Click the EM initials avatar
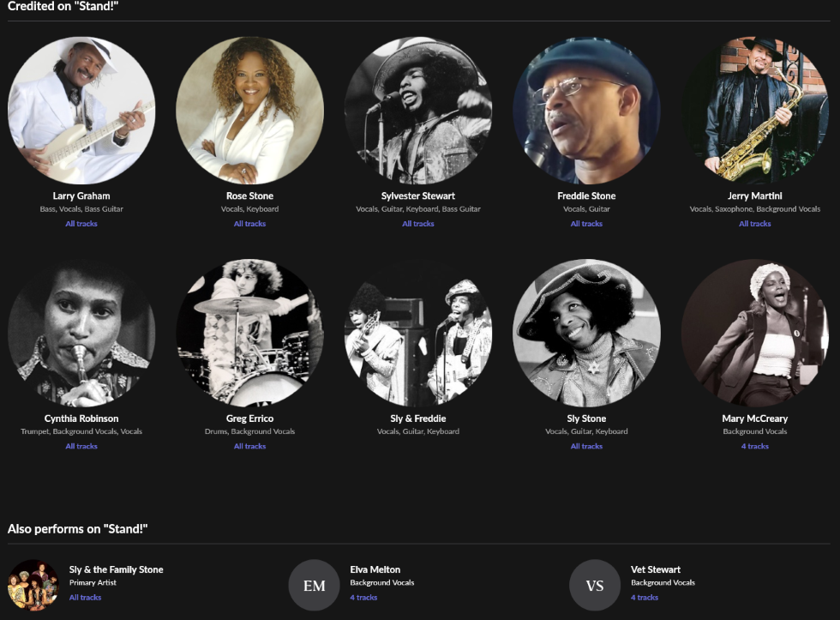Viewport: 840px width, 620px height. click(x=315, y=585)
